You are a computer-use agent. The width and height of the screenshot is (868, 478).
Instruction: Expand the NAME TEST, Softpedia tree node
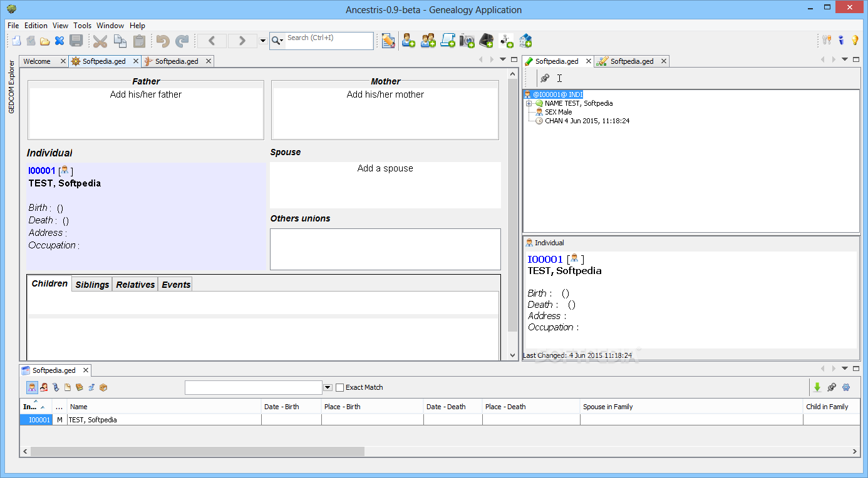click(529, 103)
